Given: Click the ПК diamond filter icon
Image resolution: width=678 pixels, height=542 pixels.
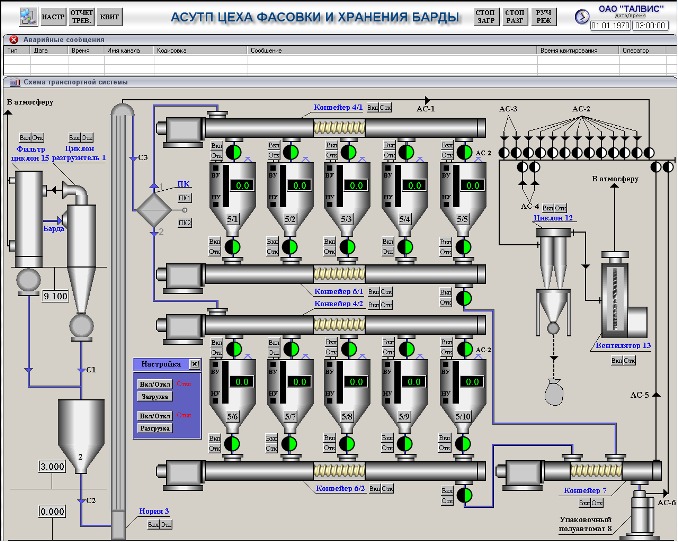Looking at the screenshot, I should tap(155, 208).
